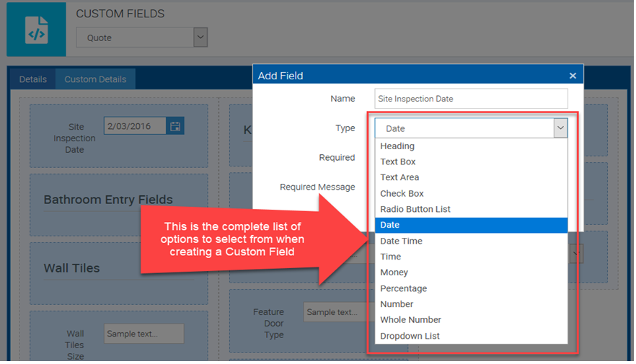
Task: Choose Text Area from the list
Action: click(x=399, y=177)
